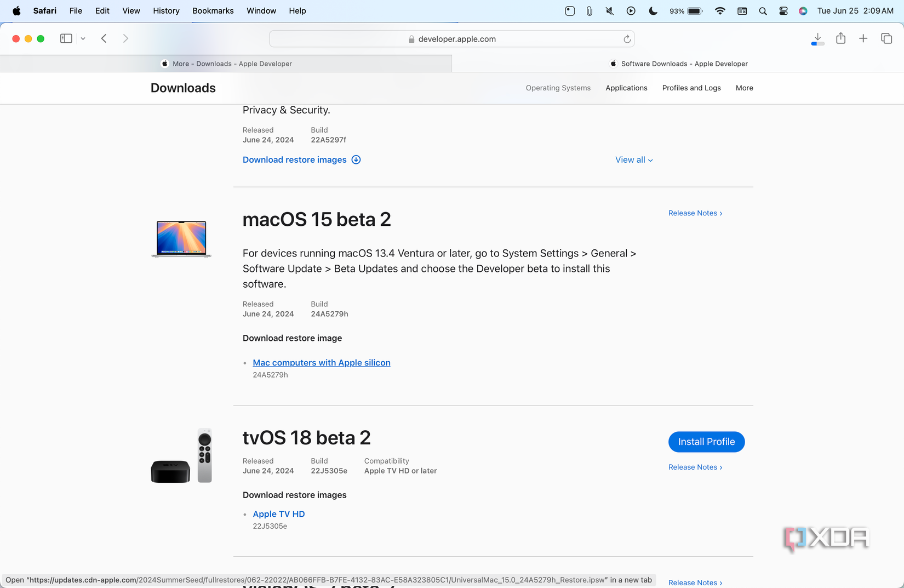Open macOS 15 beta 2 Release Notes
Viewport: 904px width, 588px height.
point(695,213)
